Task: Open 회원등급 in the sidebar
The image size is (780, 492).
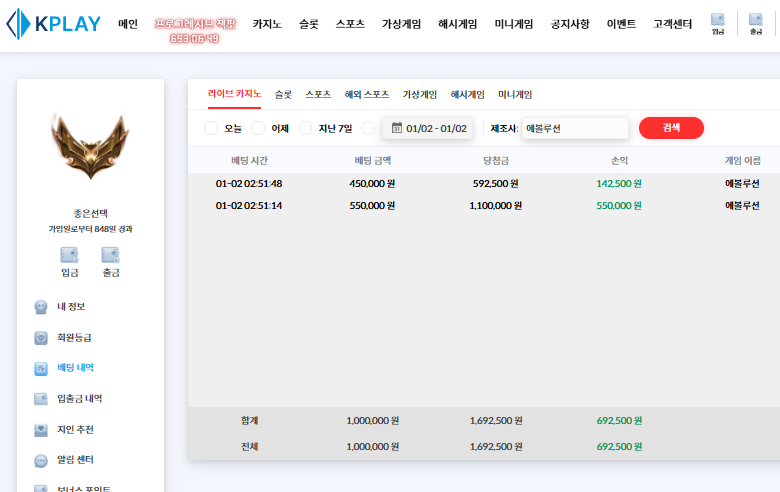Action: click(73, 338)
